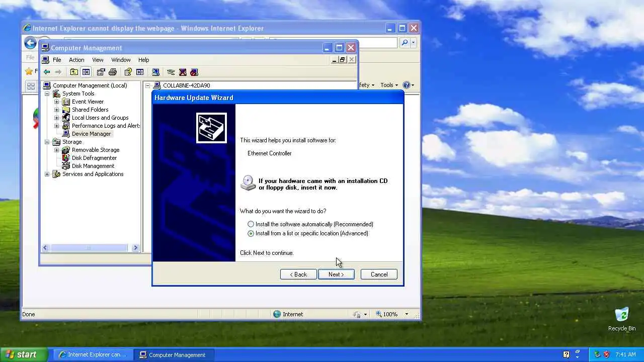This screenshot has width=644, height=362.
Task: Open the View menu in Computer Management
Action: (98, 60)
